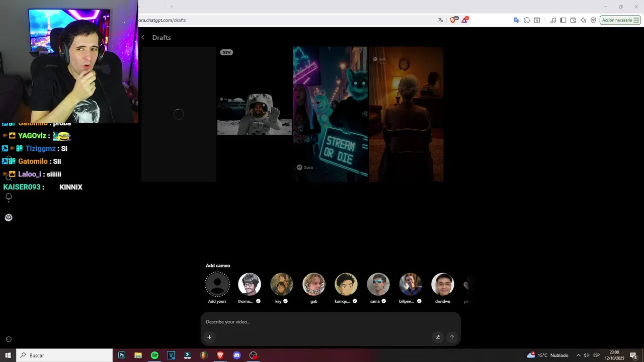Click the VPN shield icon
This screenshot has width=644, height=362.
[593, 20]
